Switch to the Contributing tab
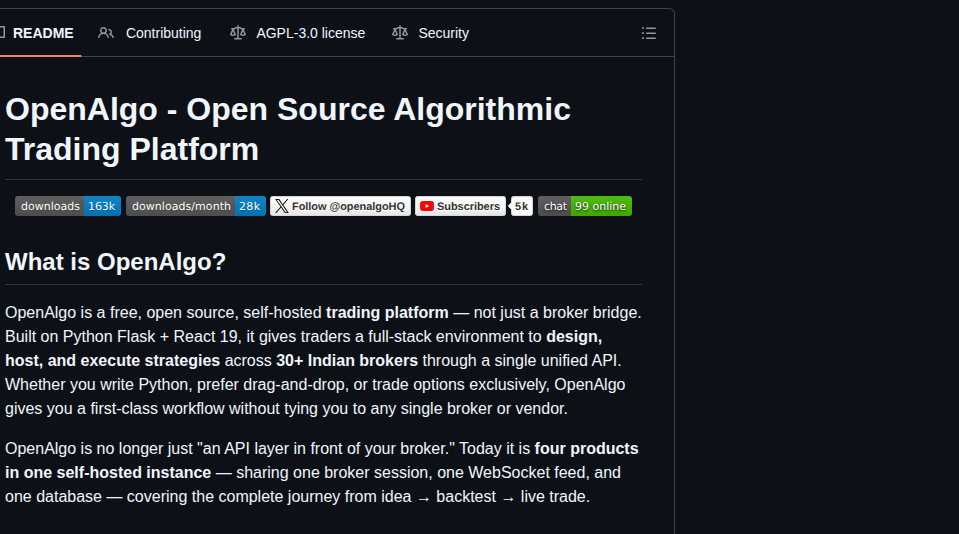This screenshot has height=534, width=959. pos(149,33)
